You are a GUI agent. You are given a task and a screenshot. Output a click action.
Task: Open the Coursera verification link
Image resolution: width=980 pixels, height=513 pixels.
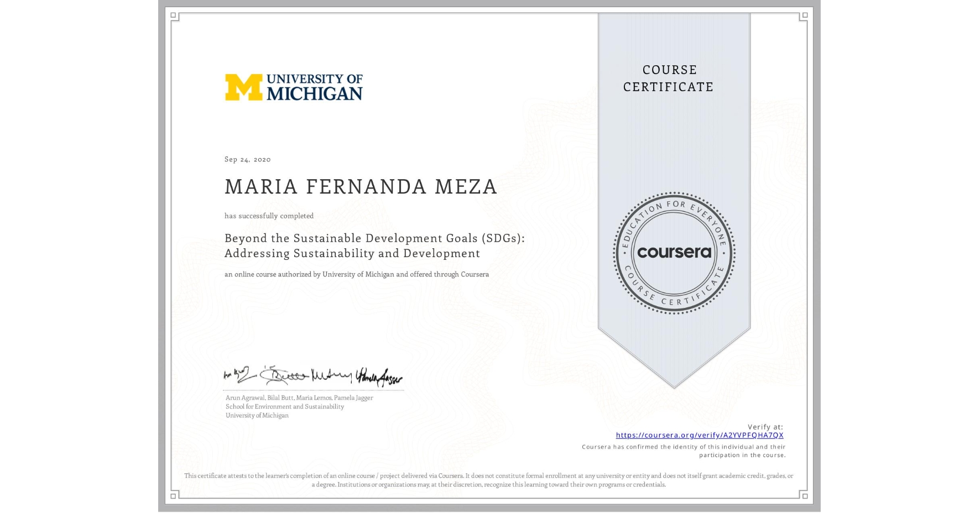point(700,435)
